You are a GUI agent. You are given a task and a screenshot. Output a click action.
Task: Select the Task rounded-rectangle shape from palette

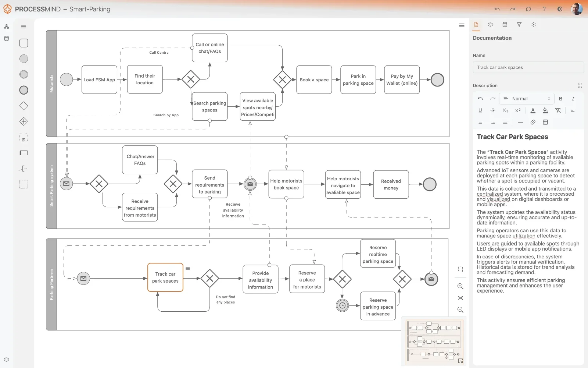click(x=24, y=43)
